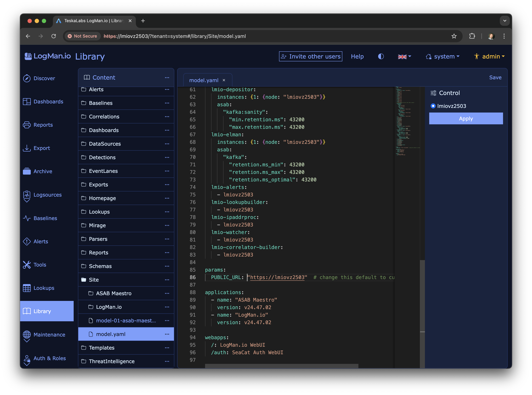Open the Content panel three-dots menu
The width and height of the screenshot is (532, 395).
point(167,78)
